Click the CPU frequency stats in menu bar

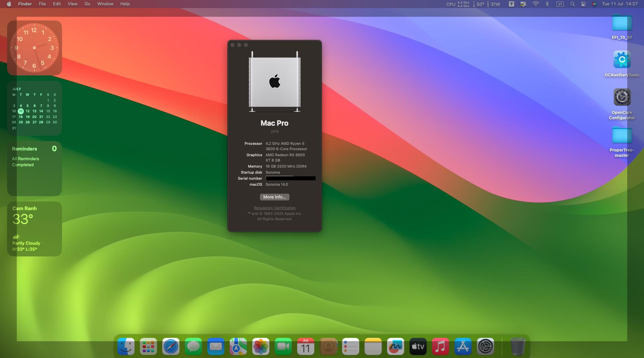[x=458, y=4]
